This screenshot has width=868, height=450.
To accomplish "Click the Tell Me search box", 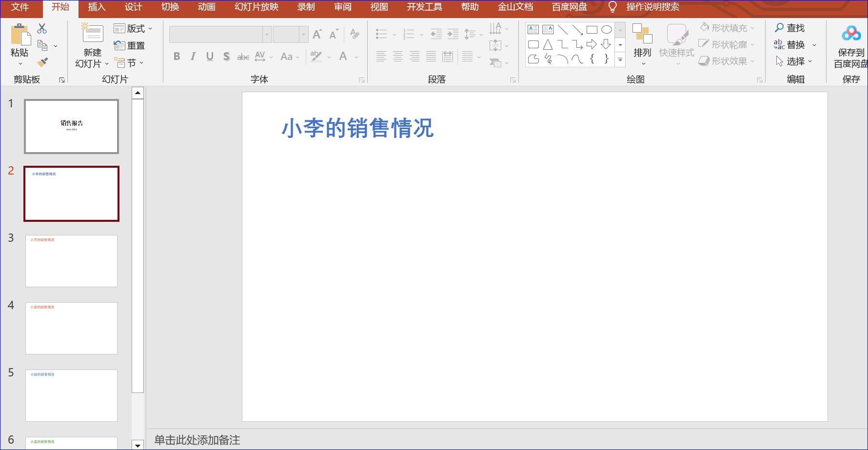I will (652, 7).
